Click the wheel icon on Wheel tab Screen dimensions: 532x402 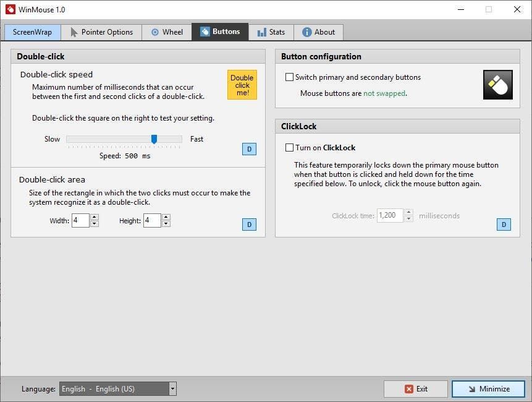[154, 32]
